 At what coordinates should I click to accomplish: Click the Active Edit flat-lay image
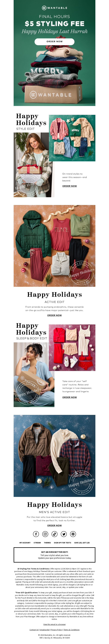[x=55, y=246]
